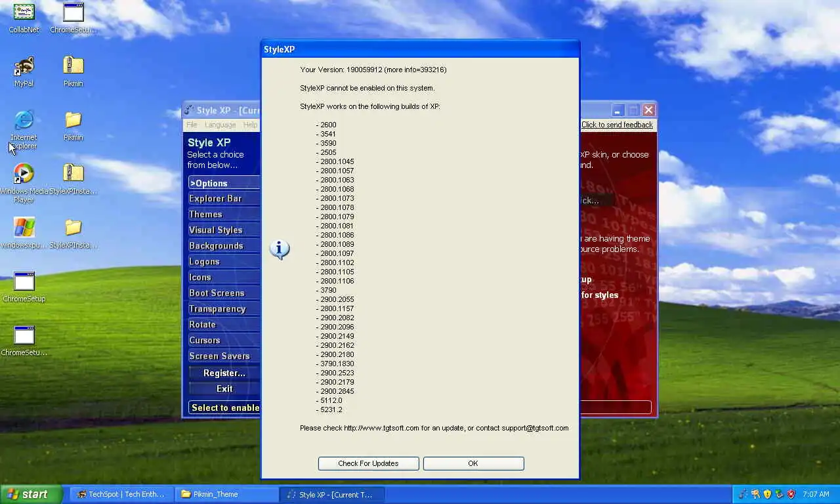Click the Exit button in Style XP
This screenshot has width=840, height=504.
[224, 388]
